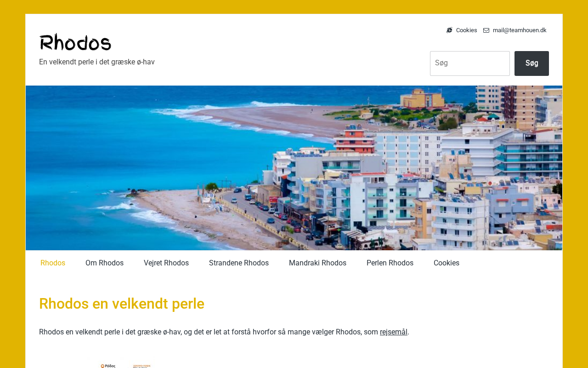Click the cookie icon in the top bar
The image size is (588, 368).
pos(449,30)
